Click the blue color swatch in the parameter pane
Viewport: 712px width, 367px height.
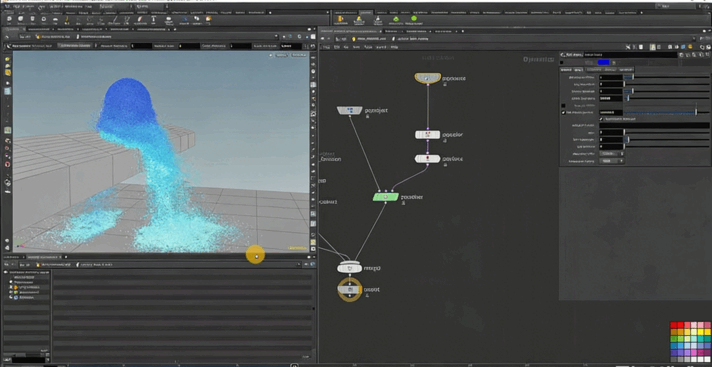(603, 62)
